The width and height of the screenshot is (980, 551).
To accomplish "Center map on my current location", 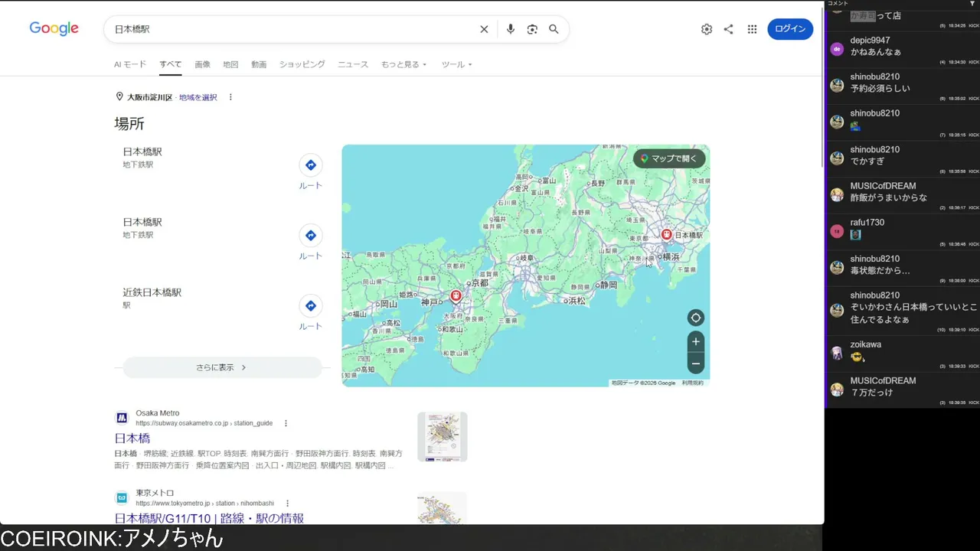I will pyautogui.click(x=695, y=318).
